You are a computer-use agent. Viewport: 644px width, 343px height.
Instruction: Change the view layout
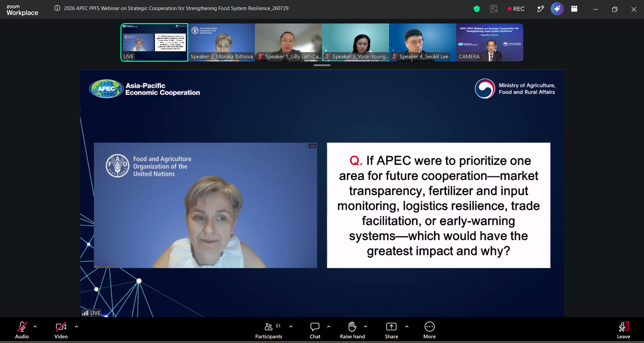coord(574,9)
